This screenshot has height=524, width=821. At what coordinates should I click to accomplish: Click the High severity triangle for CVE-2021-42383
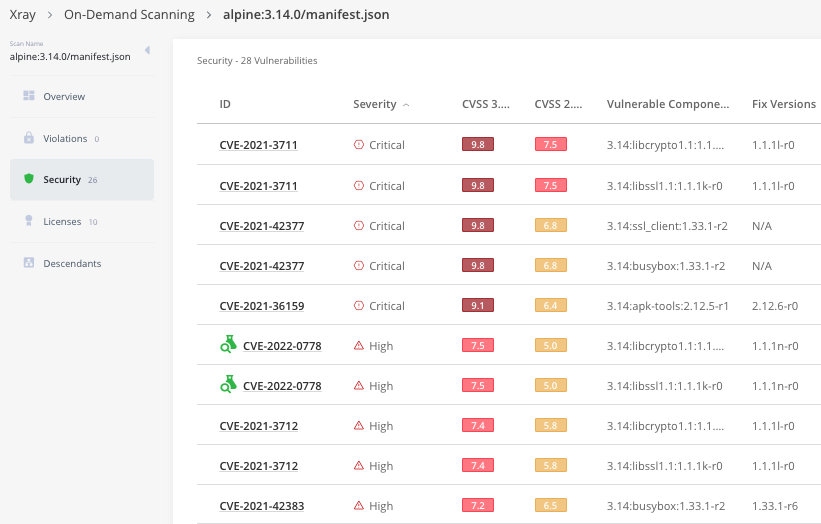pos(359,506)
